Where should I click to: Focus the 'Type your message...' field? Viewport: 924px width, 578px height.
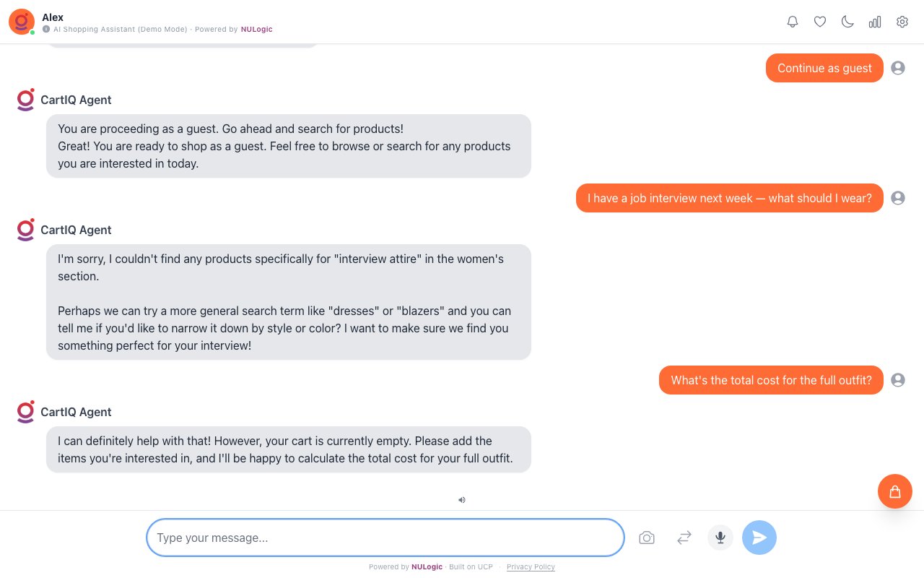pyautogui.click(x=385, y=538)
